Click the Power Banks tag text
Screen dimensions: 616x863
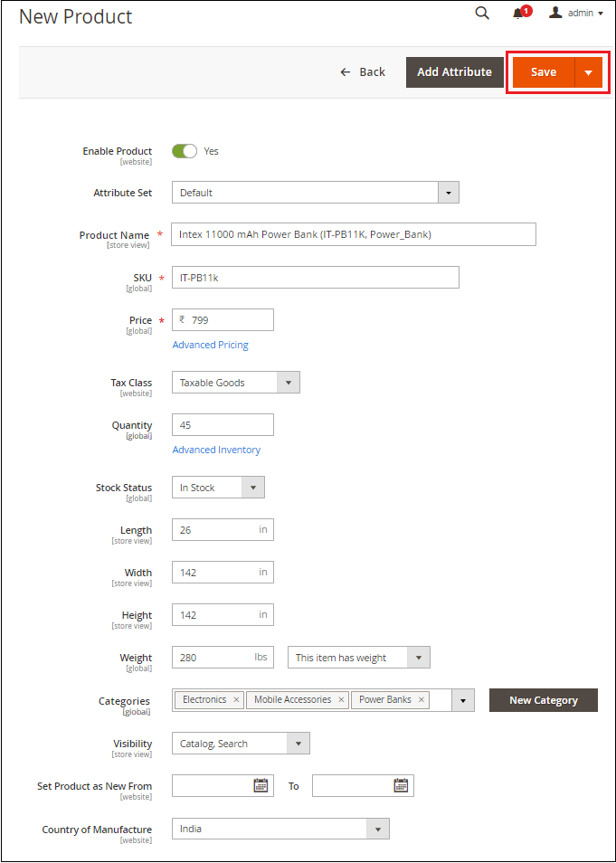384,699
